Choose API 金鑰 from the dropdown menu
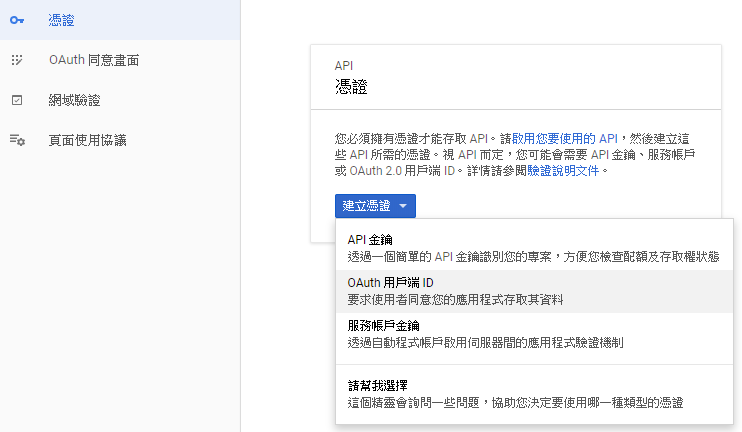This screenshot has height=432, width=742. click(534, 248)
